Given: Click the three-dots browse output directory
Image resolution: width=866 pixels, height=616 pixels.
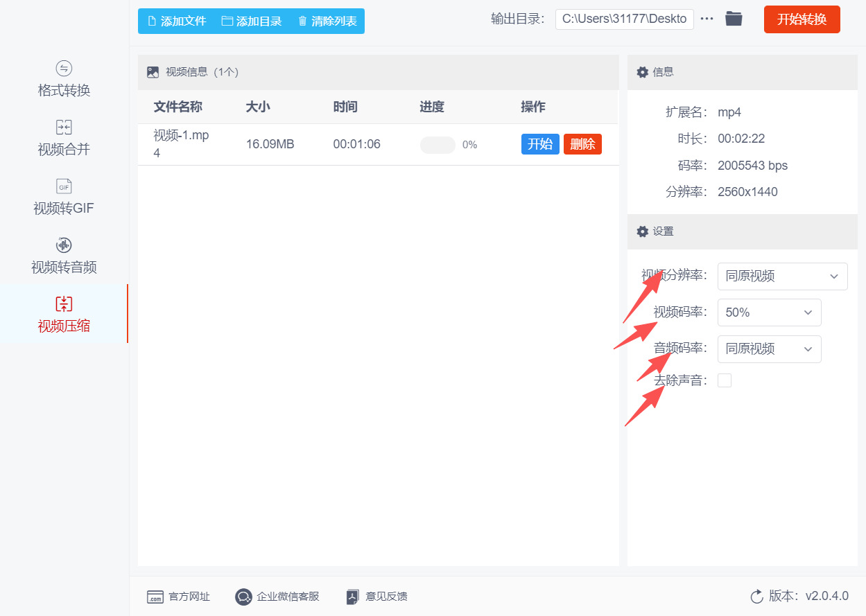Looking at the screenshot, I should [x=707, y=19].
